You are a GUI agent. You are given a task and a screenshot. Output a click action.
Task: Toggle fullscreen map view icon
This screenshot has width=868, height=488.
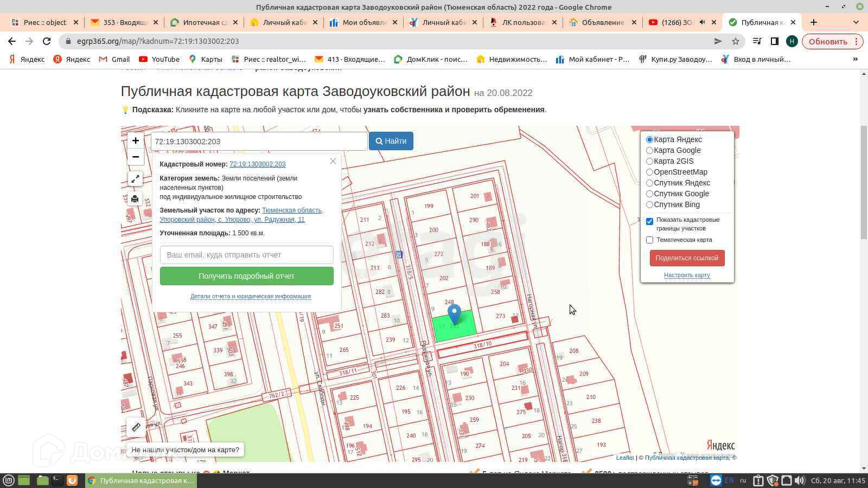pos(135,179)
